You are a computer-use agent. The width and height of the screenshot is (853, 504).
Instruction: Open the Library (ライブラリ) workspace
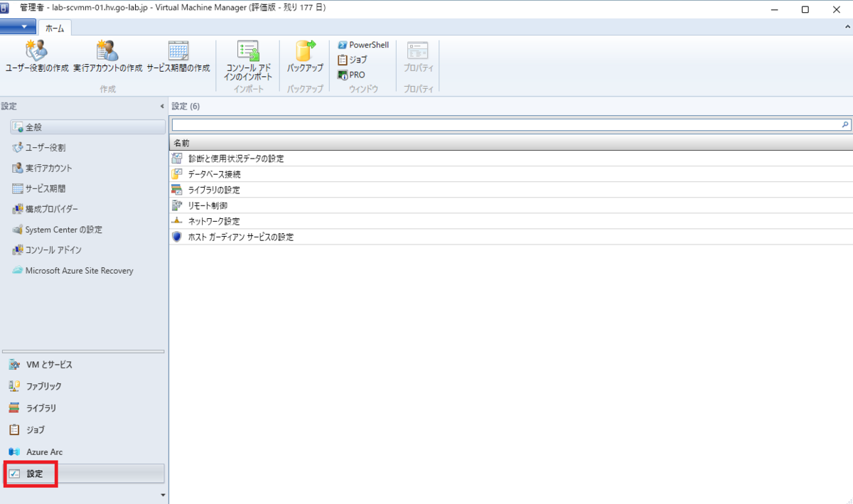click(x=84, y=408)
